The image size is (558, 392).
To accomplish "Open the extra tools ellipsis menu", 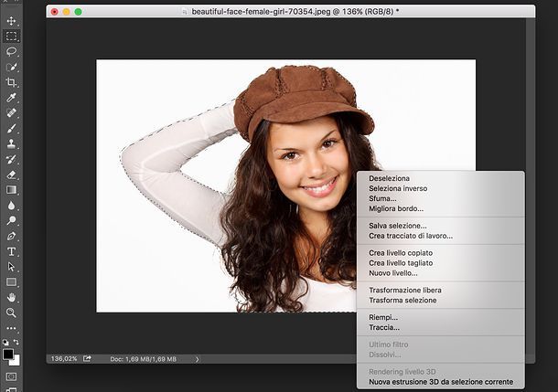I will (x=12, y=328).
